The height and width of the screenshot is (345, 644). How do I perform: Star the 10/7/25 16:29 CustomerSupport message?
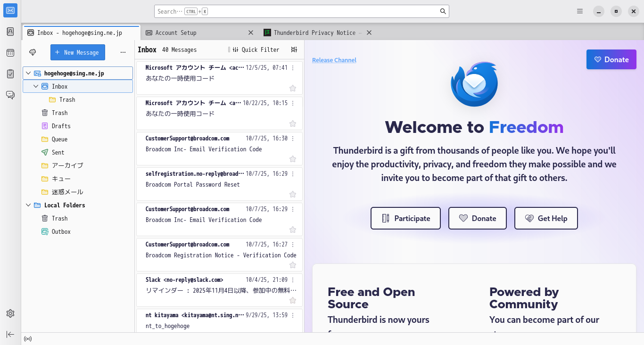coord(293,230)
